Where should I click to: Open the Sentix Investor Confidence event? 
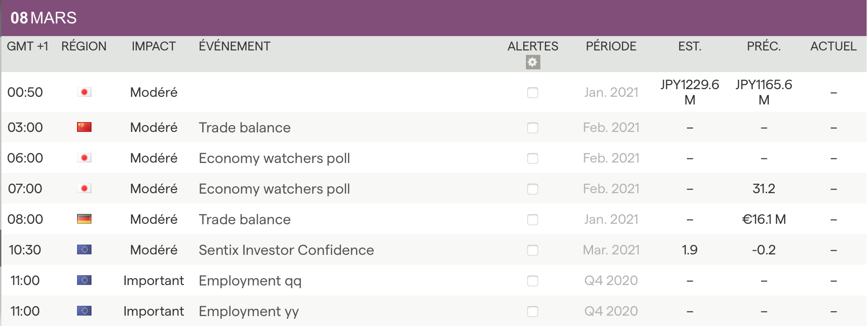coord(286,250)
